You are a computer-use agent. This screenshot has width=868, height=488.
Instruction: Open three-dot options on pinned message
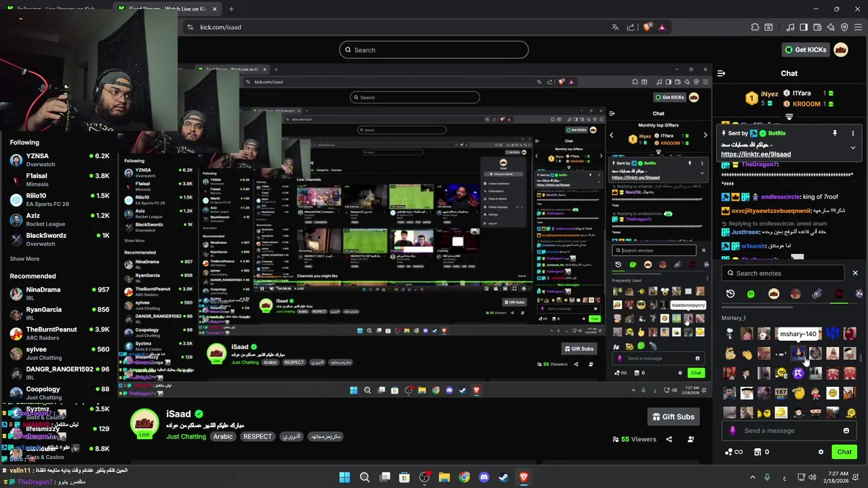(853, 134)
